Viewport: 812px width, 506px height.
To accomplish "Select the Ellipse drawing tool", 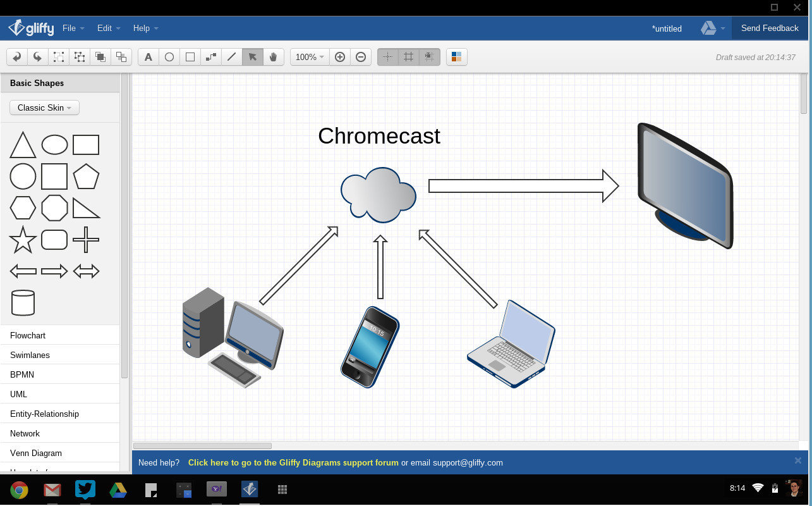I will pos(169,57).
